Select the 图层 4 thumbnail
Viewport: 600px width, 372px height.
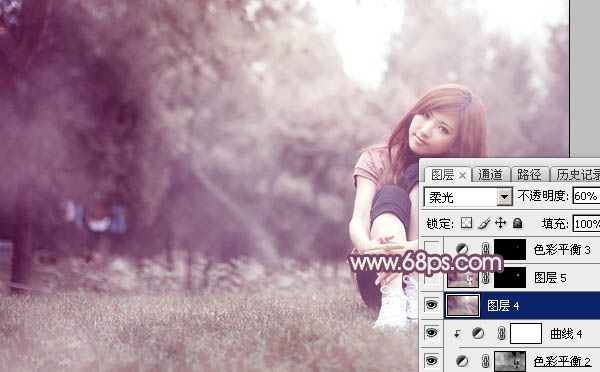(x=463, y=305)
